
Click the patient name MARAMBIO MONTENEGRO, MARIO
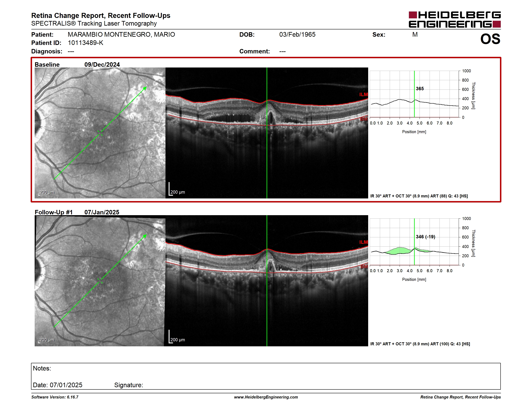121,35
